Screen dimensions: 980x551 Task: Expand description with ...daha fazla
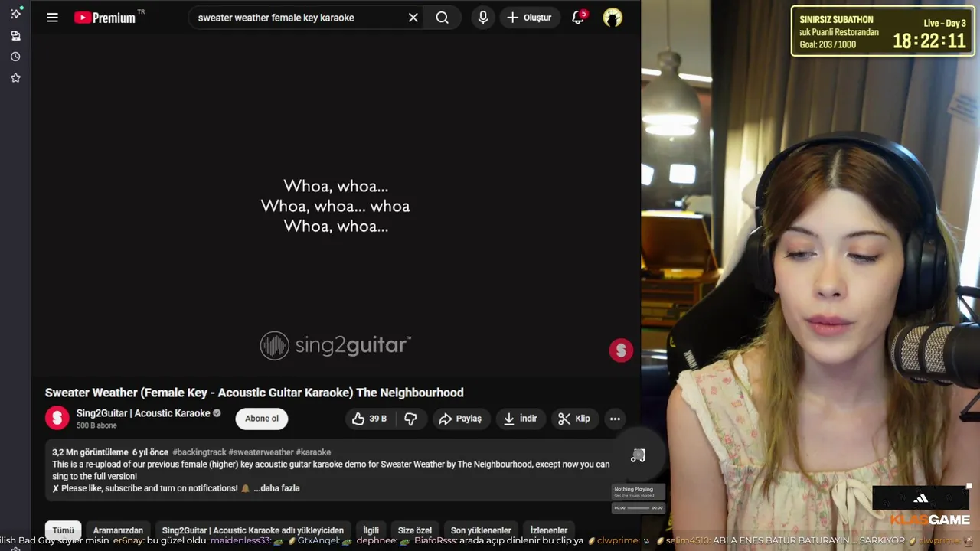point(276,488)
